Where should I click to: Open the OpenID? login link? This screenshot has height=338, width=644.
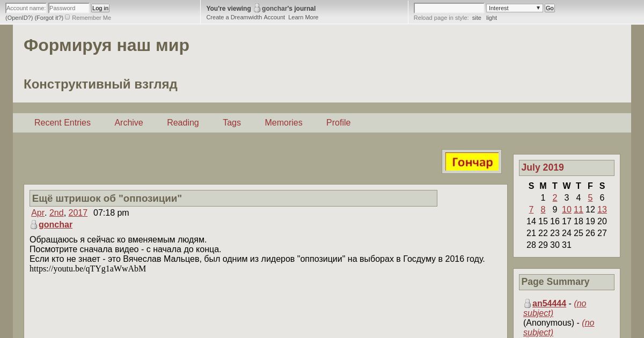click(19, 18)
